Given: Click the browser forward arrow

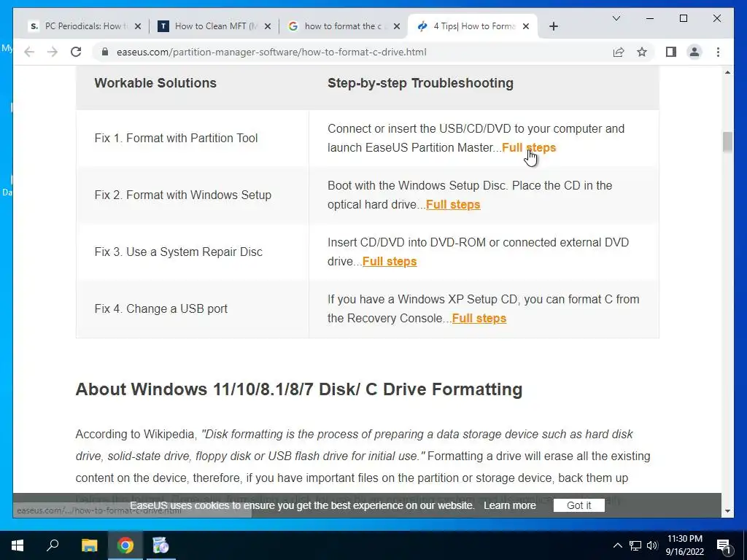Looking at the screenshot, I should (x=53, y=52).
